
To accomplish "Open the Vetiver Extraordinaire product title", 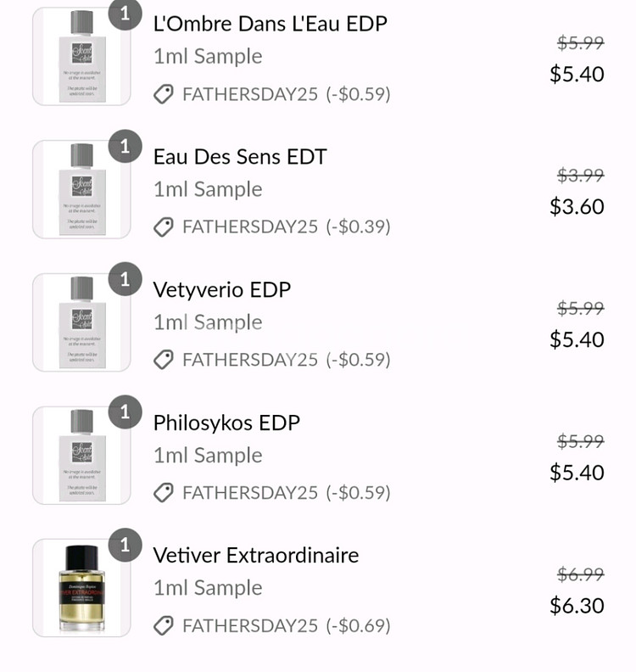I will pos(256,556).
